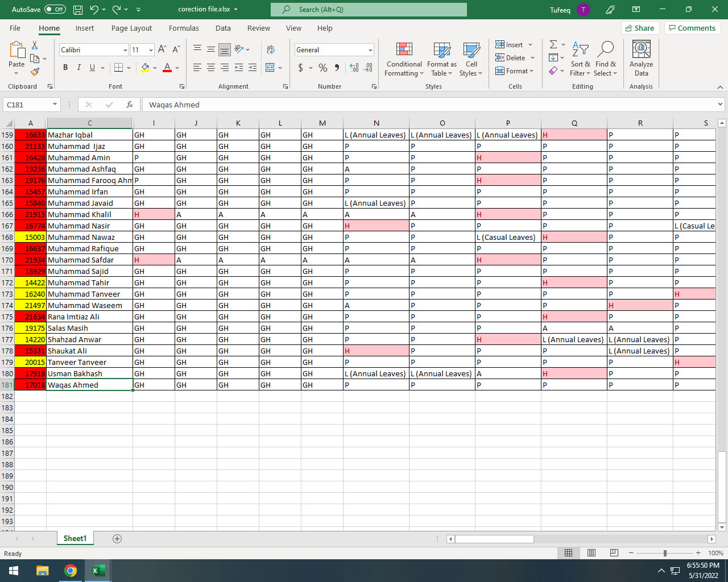
Task: Click the Analyze Data icon
Action: [641, 59]
